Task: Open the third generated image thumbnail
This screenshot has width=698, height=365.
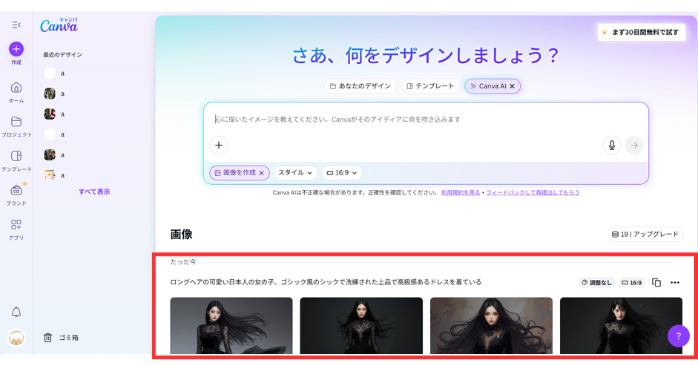Action: 491,326
